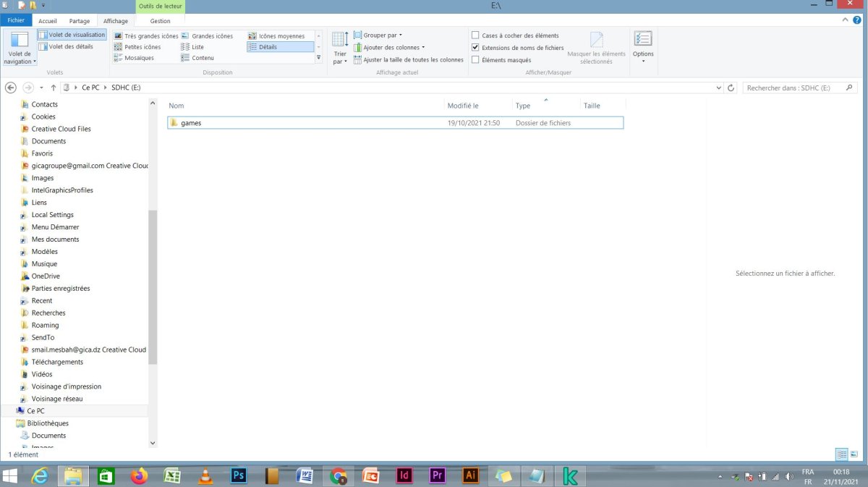Refresh the current folder view
This screenshot has width=868, height=487.
coord(731,88)
